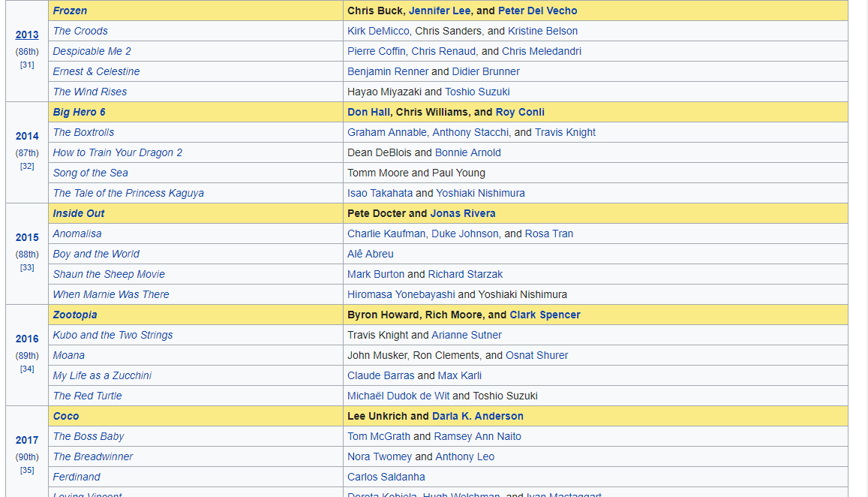Open My Life as a Zucchini
The width and height of the screenshot is (868, 497).
point(102,375)
